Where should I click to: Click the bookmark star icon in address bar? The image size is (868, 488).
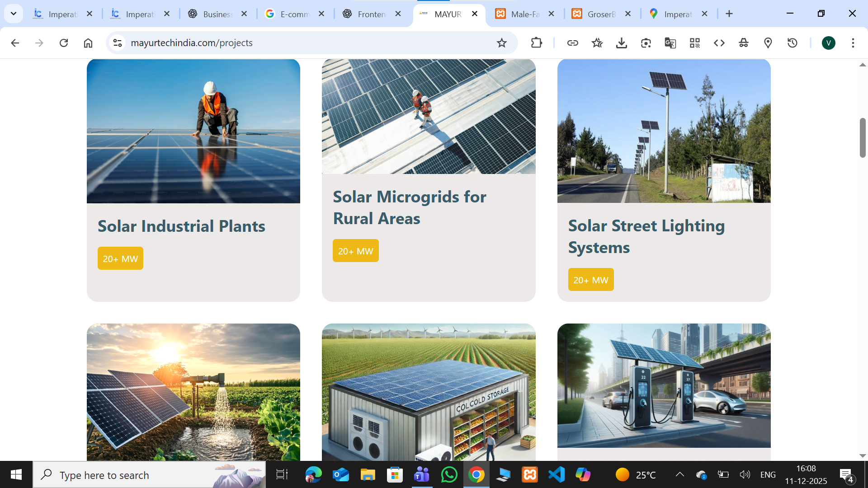[501, 43]
